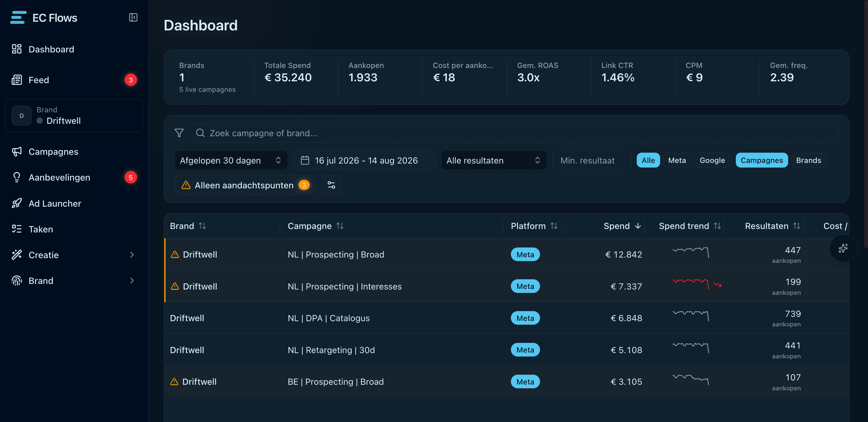This screenshot has width=868, height=422.
Task: Click Meta badge on NL Retargeting 30d row
Action: (x=525, y=350)
